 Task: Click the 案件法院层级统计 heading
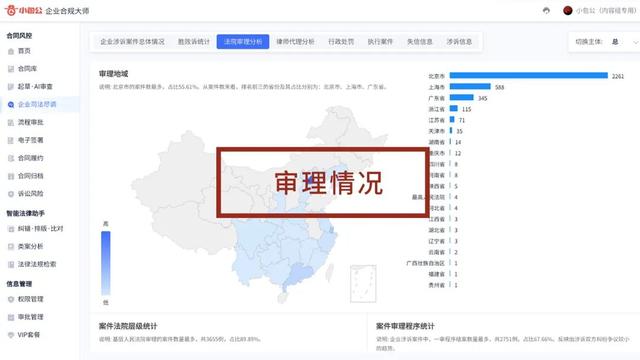click(x=128, y=326)
